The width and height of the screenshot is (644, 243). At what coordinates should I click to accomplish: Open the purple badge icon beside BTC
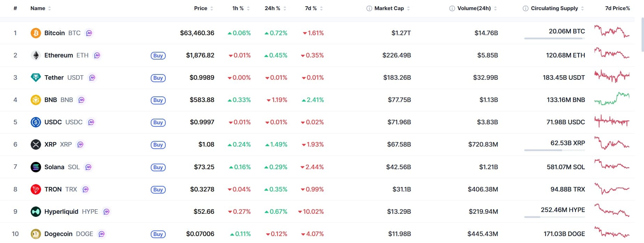(89, 33)
